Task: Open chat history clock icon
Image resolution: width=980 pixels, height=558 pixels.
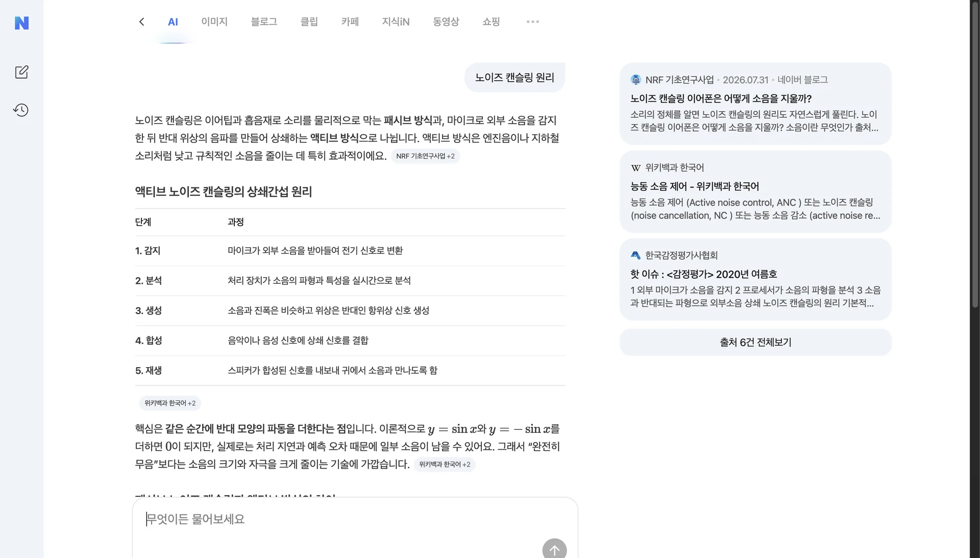Action: [x=21, y=110]
